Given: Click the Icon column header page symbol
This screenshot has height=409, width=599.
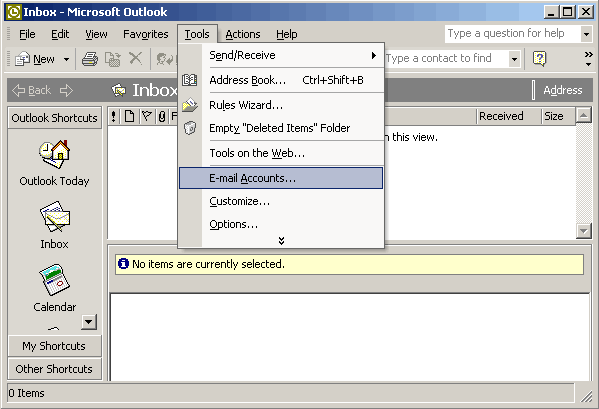Looking at the screenshot, I should tap(130, 116).
